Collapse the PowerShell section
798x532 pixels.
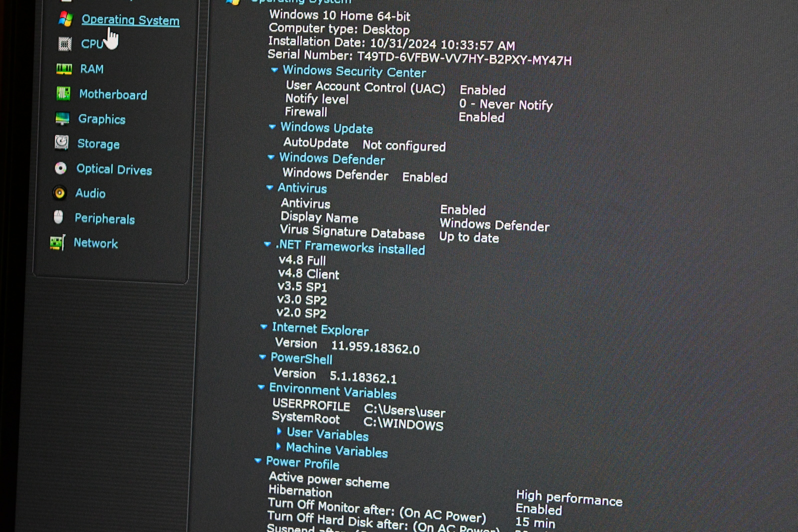click(263, 356)
